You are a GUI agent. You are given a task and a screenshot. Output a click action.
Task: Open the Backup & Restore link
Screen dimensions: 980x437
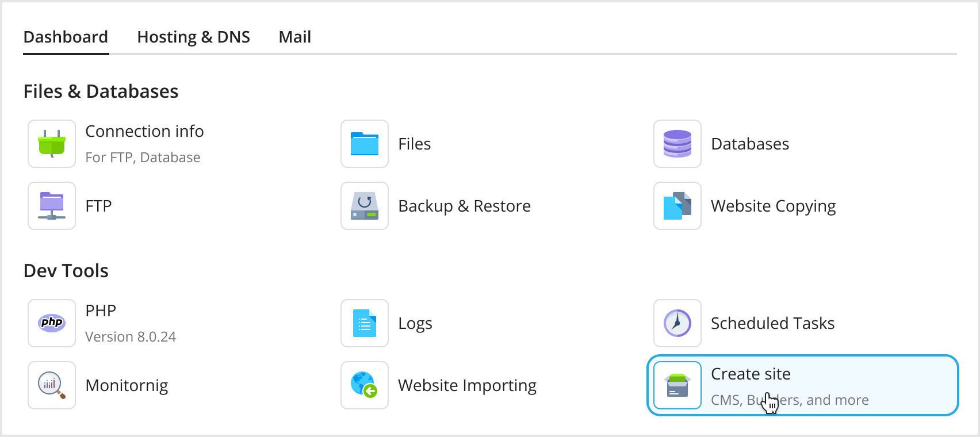pyautogui.click(x=464, y=206)
